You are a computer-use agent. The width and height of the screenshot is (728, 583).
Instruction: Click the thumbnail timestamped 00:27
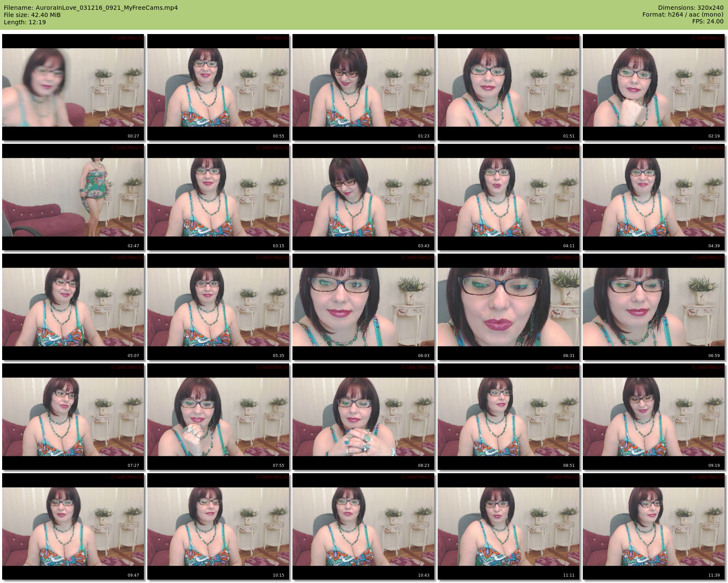[73, 87]
